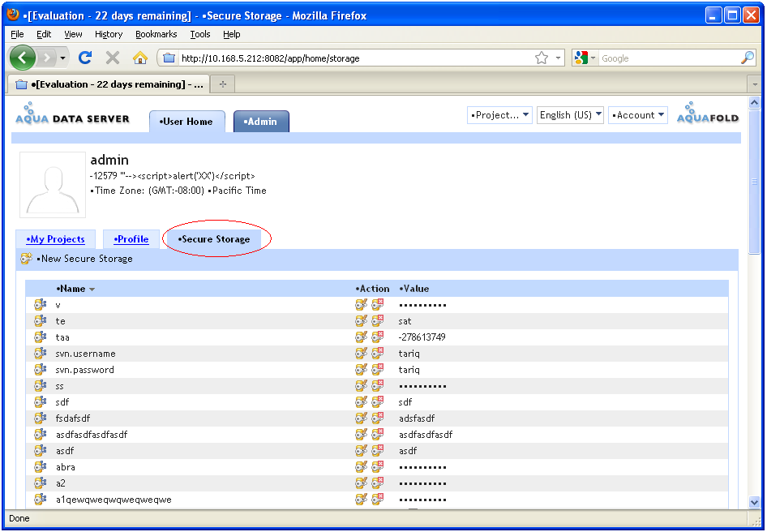Edit the 'te' secure storage entry
The height and width of the screenshot is (532, 767).
click(x=361, y=321)
